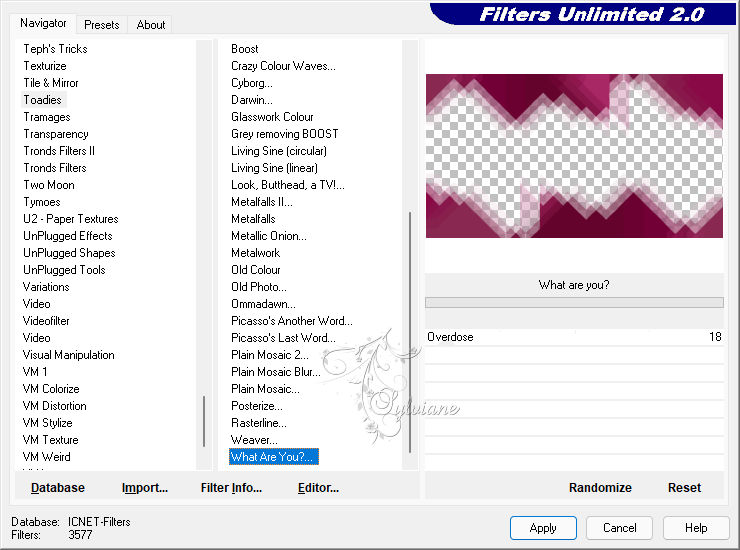Choose Picasso's Last Word... filter
The height and width of the screenshot is (550, 740).
point(283,338)
